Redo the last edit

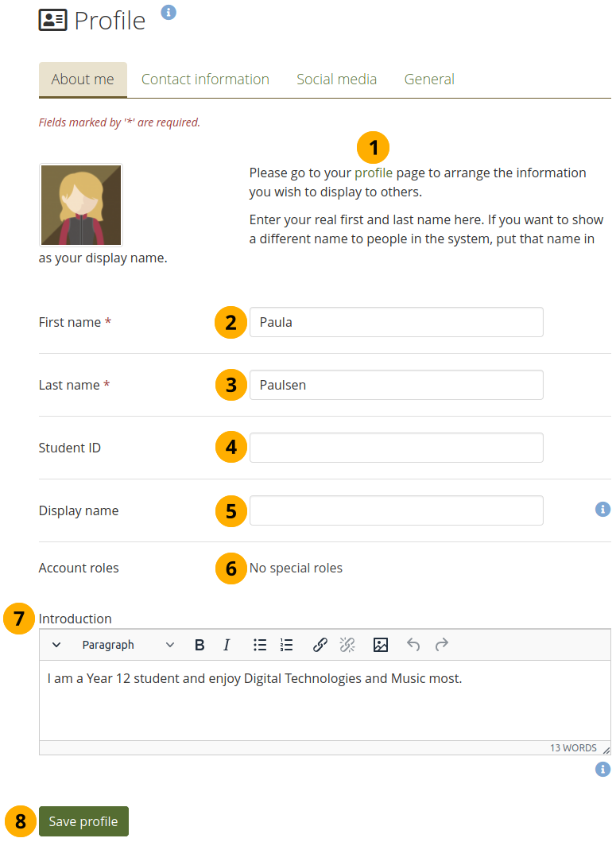tap(442, 645)
